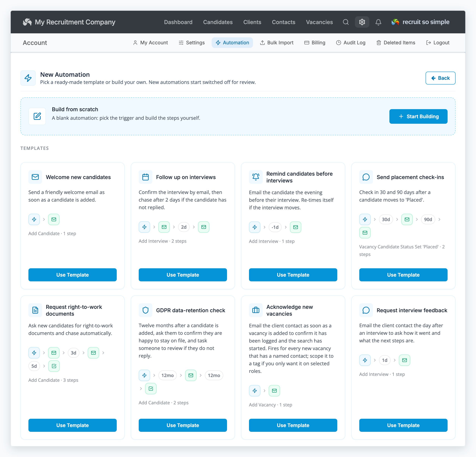Open settings gear in top bar
Screen dimensions: 476x457
[362, 22]
